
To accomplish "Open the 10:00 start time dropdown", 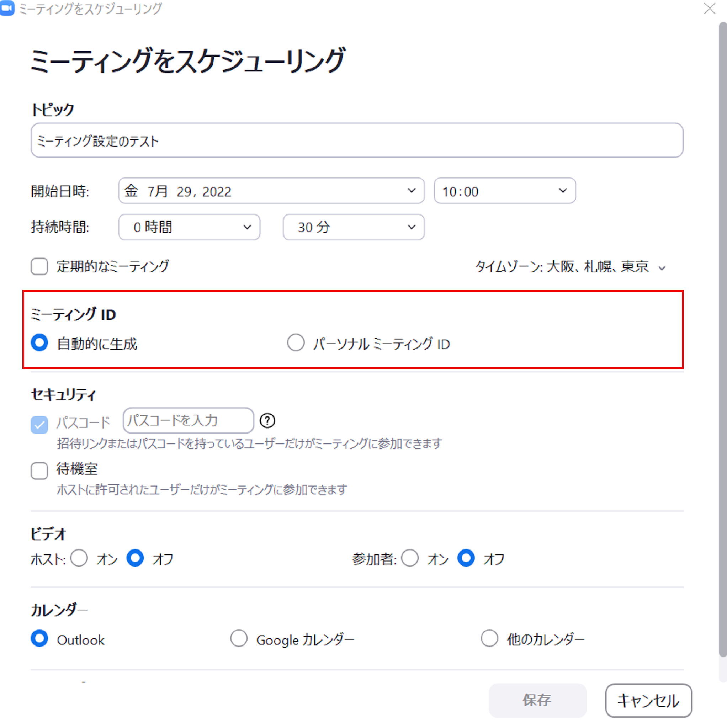I will pos(504,191).
